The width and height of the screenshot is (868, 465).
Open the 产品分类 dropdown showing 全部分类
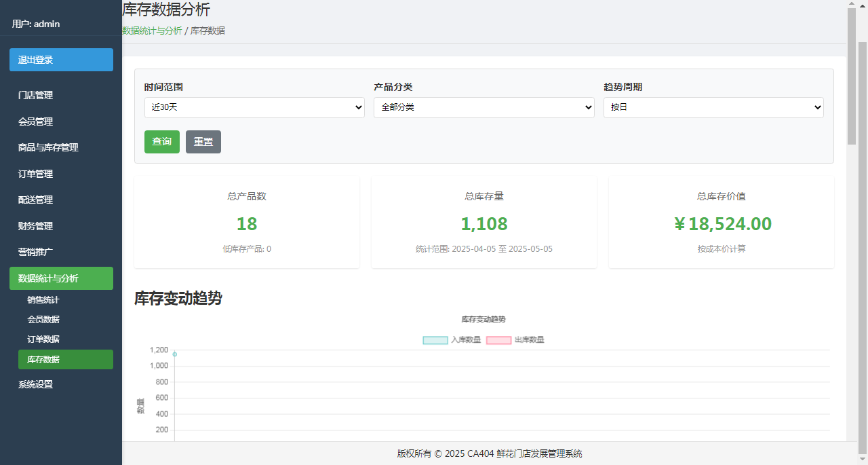coord(484,107)
